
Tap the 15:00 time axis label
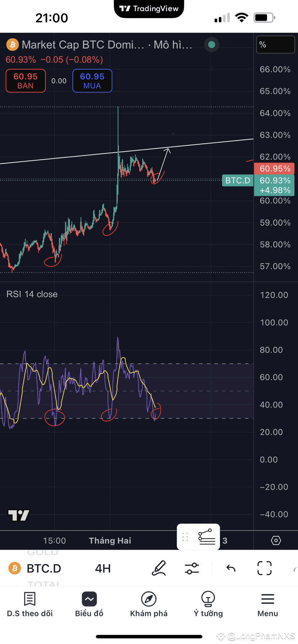point(55,540)
